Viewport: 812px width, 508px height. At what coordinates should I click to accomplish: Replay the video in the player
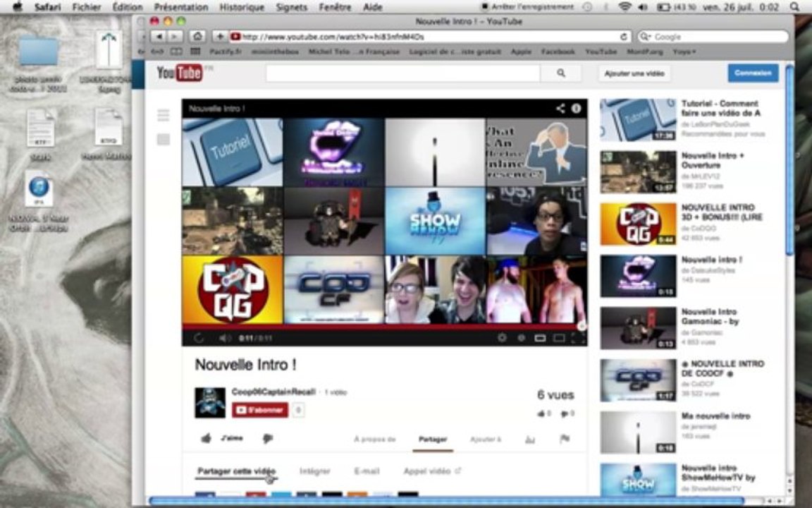198,338
